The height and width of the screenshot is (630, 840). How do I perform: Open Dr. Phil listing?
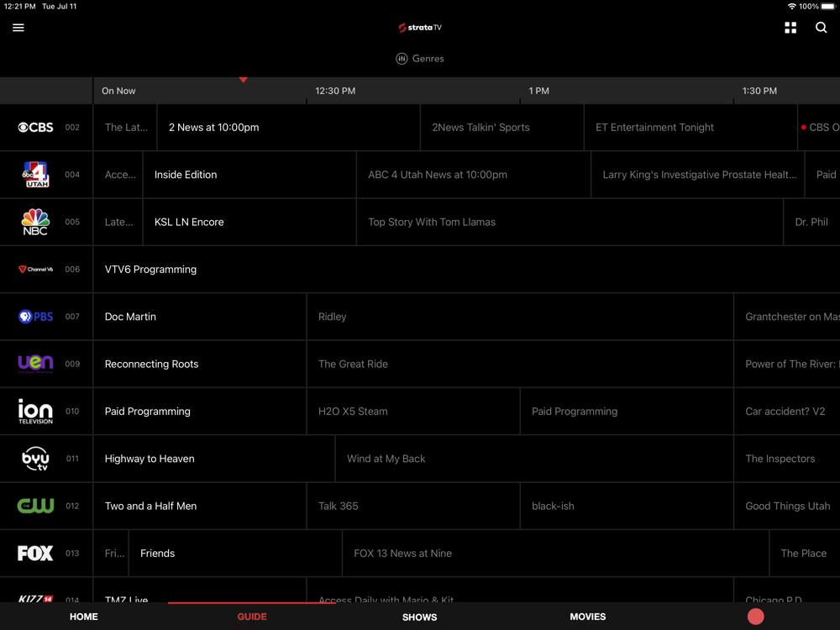[811, 222]
